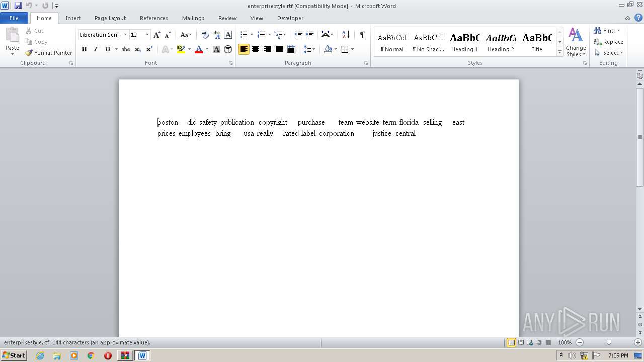Screen dimensions: 644x362
Task: Apply the red font color
Action: click(199, 49)
